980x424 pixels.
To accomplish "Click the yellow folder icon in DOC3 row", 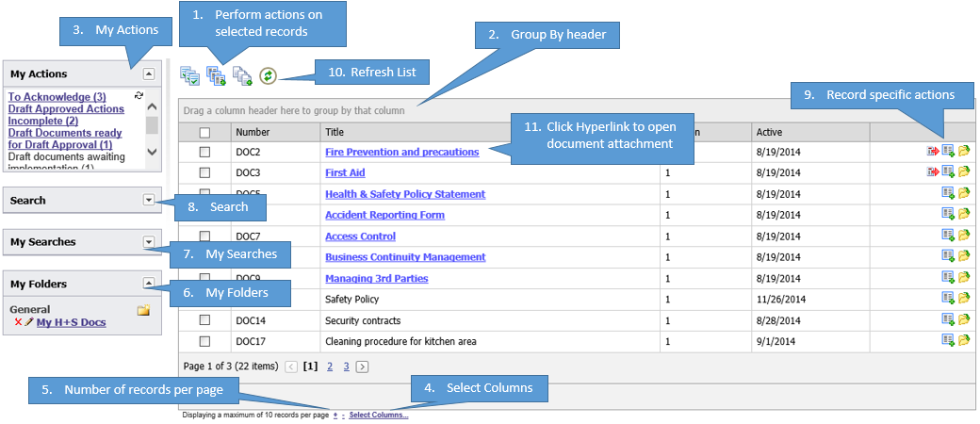I will point(964,172).
